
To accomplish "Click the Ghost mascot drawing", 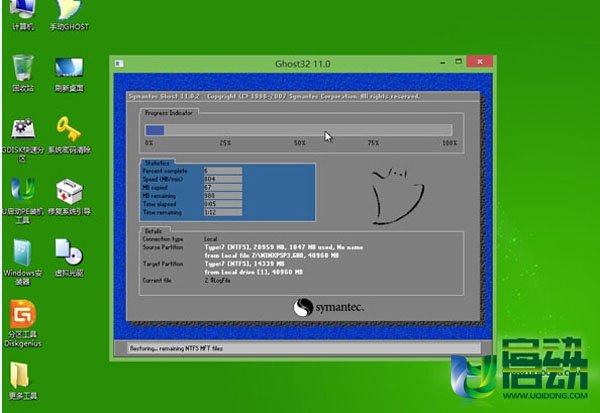I will 397,195.
